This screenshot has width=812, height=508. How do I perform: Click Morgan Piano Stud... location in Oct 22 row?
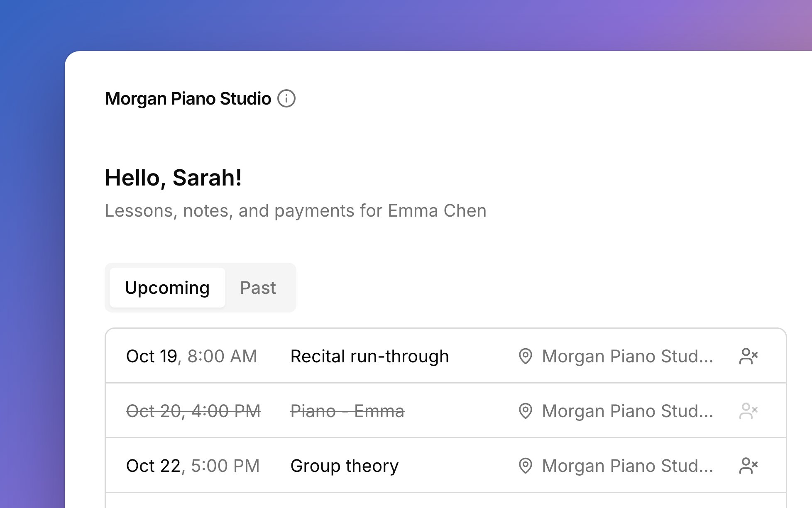pos(627,466)
